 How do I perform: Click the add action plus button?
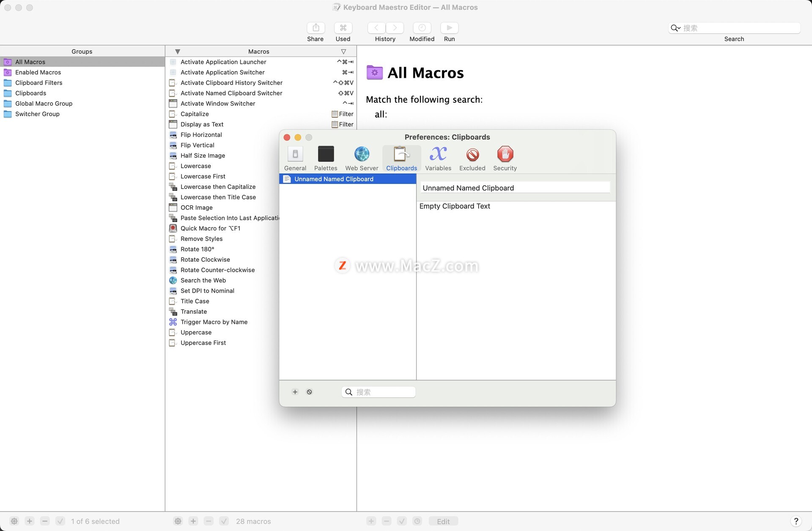[371, 521]
